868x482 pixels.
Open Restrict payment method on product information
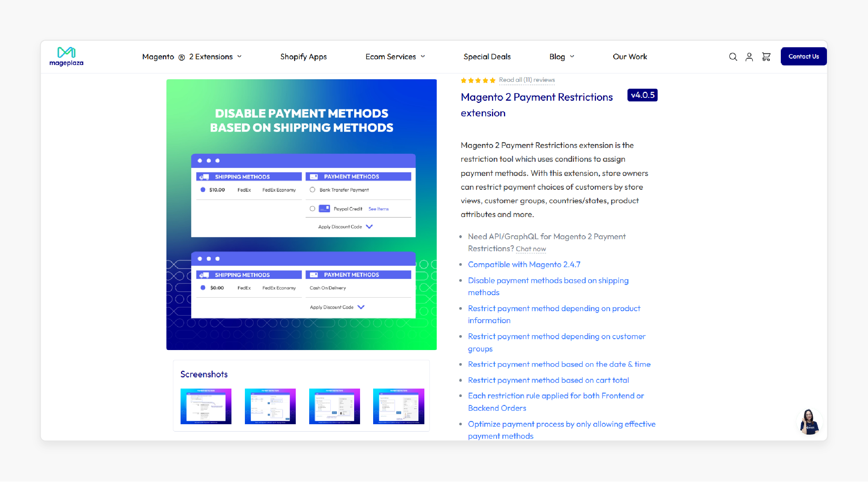coord(554,314)
